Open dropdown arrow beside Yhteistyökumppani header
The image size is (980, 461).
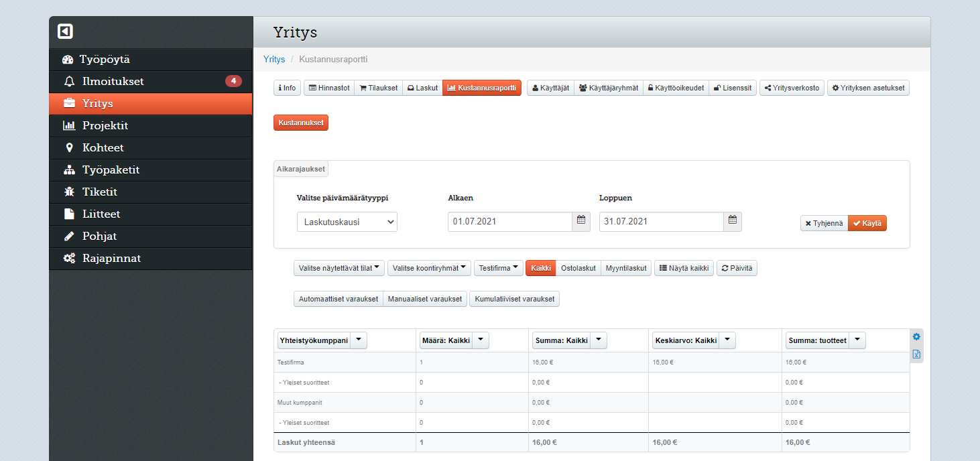coord(359,340)
